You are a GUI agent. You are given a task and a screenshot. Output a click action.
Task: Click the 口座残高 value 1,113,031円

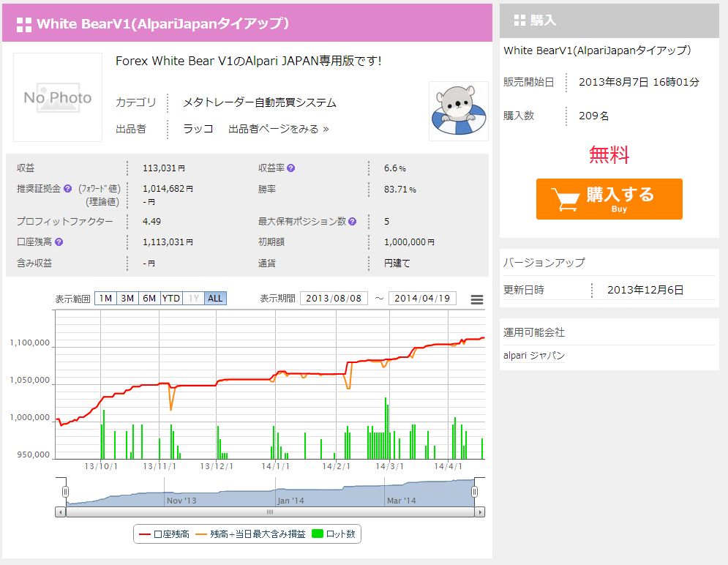(x=168, y=242)
